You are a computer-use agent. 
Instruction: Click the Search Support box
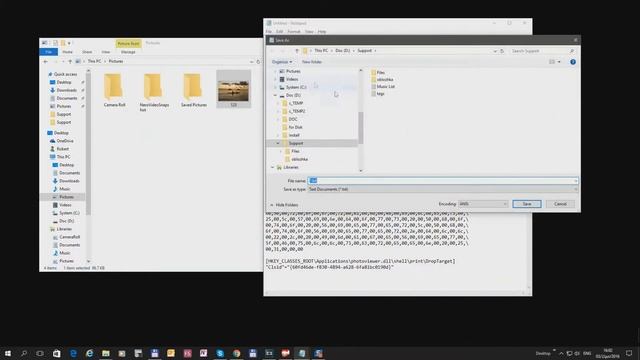pyautogui.click(x=542, y=51)
